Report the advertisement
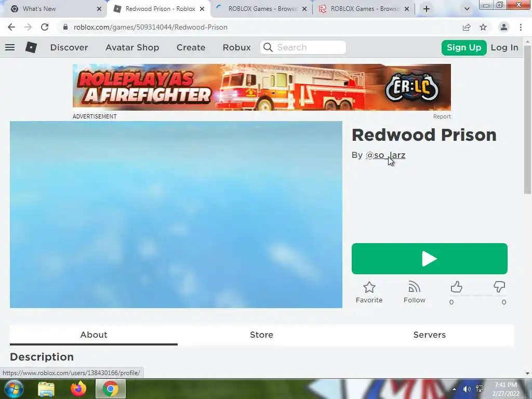This screenshot has width=532, height=399. [x=442, y=116]
